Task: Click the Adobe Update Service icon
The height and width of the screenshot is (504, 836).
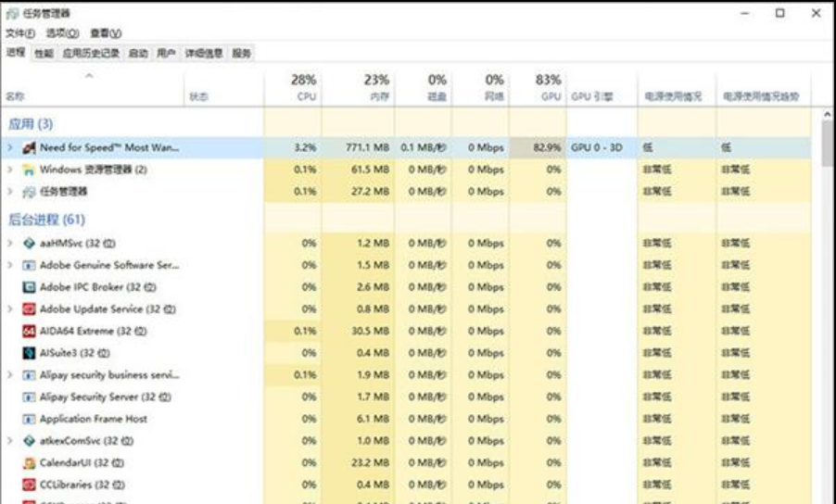Action: pos(29,309)
